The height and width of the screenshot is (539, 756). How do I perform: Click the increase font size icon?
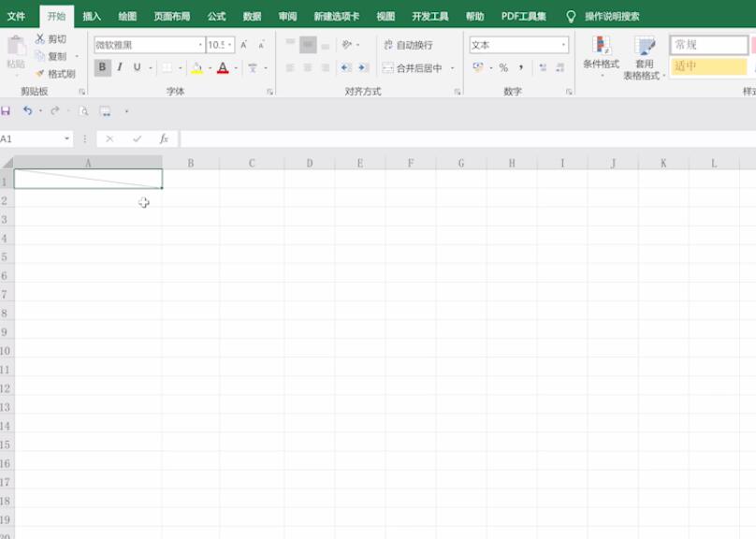click(244, 45)
